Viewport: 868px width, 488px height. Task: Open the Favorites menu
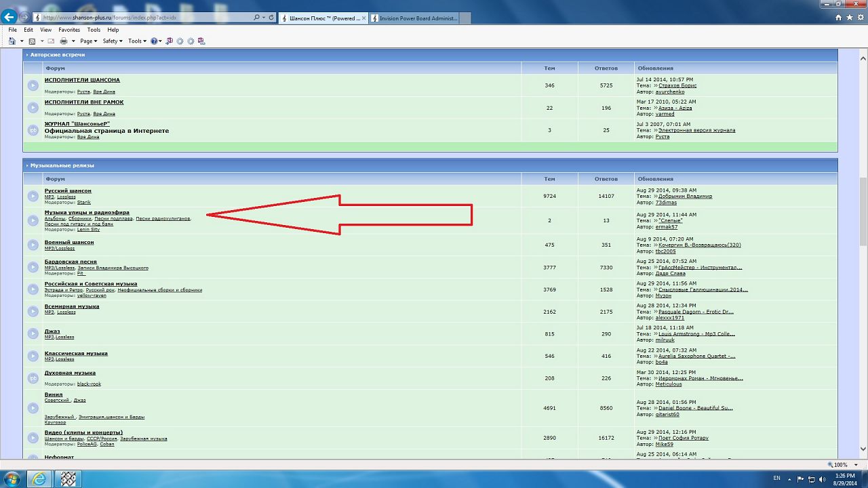68,30
